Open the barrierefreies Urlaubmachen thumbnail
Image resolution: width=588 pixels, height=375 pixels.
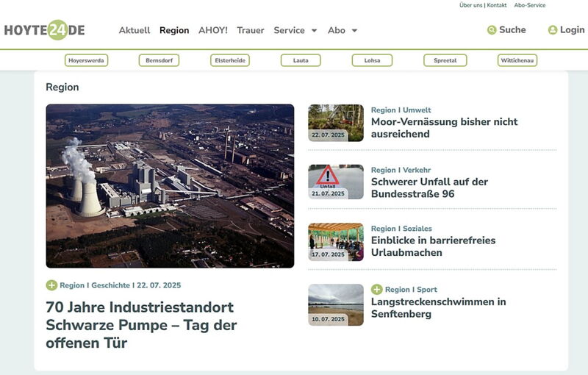click(336, 242)
